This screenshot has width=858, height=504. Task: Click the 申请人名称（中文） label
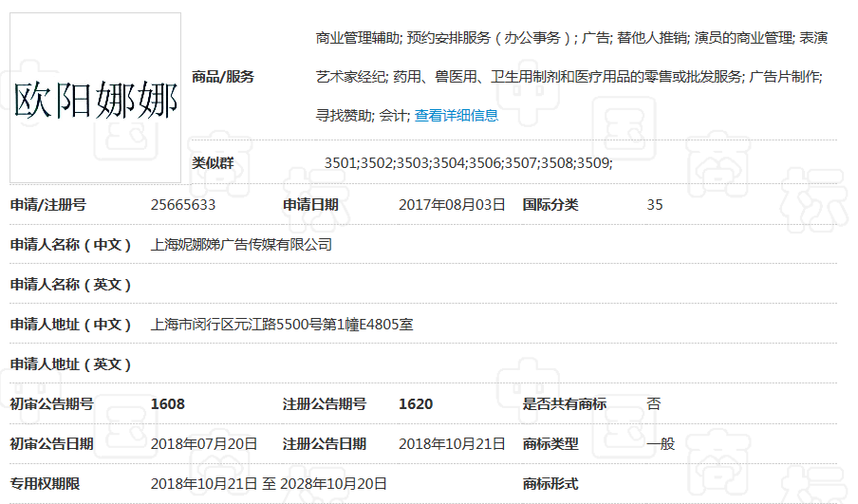pos(70,245)
